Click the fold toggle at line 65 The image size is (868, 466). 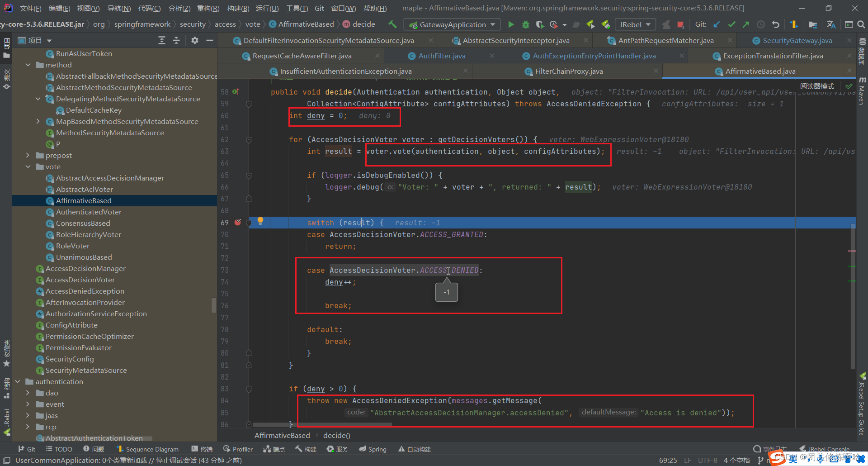pos(249,175)
